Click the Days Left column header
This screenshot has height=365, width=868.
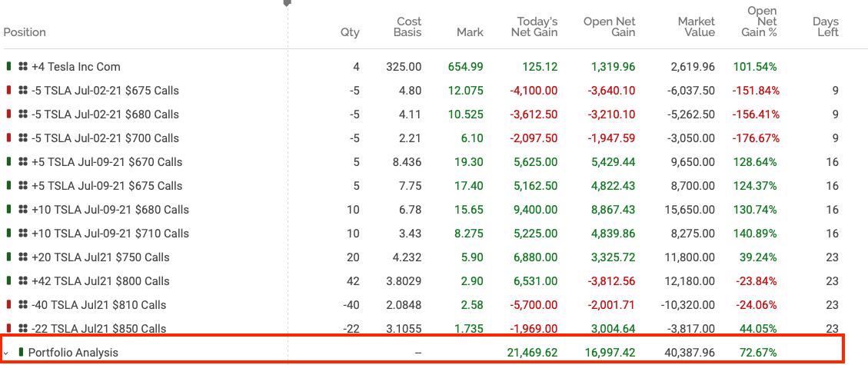point(825,27)
